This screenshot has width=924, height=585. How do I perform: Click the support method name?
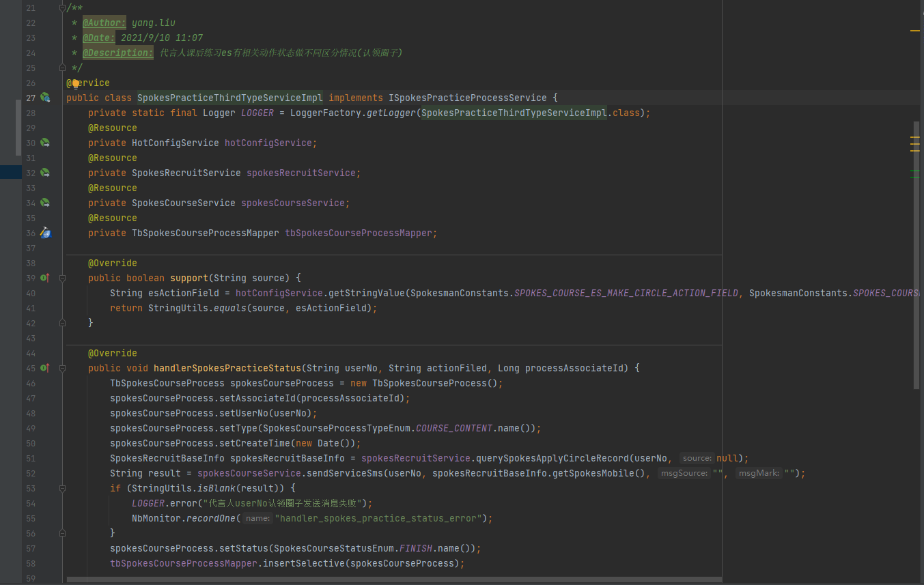(189, 278)
